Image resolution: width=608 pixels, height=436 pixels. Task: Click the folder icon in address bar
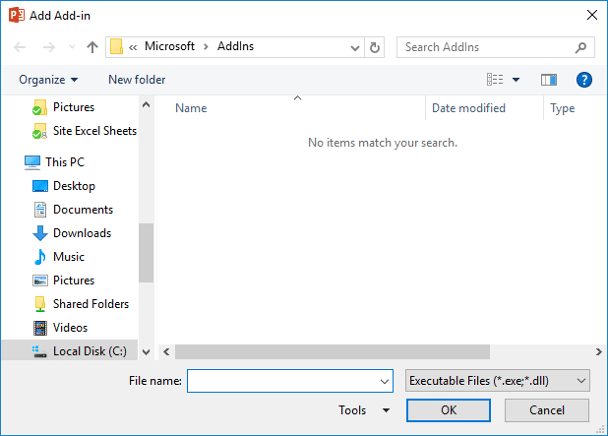click(x=116, y=47)
